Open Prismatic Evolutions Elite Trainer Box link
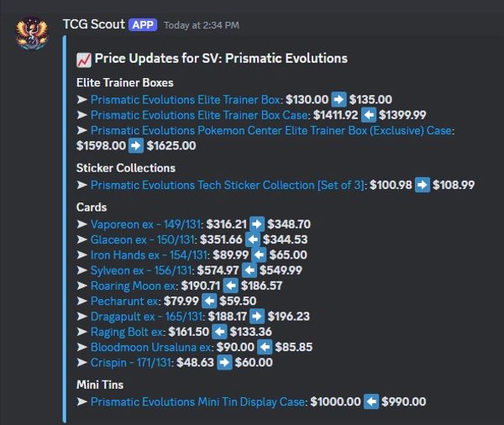Screen dimensions: 504x425 186,99
